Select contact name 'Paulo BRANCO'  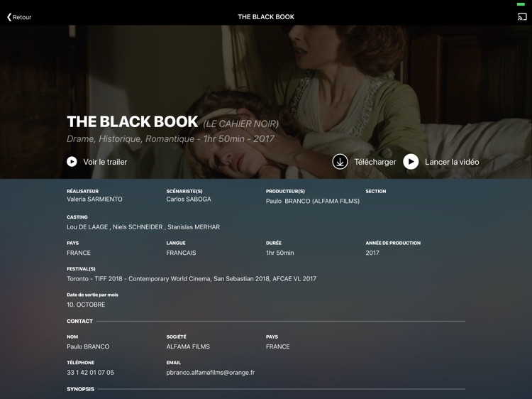88,346
